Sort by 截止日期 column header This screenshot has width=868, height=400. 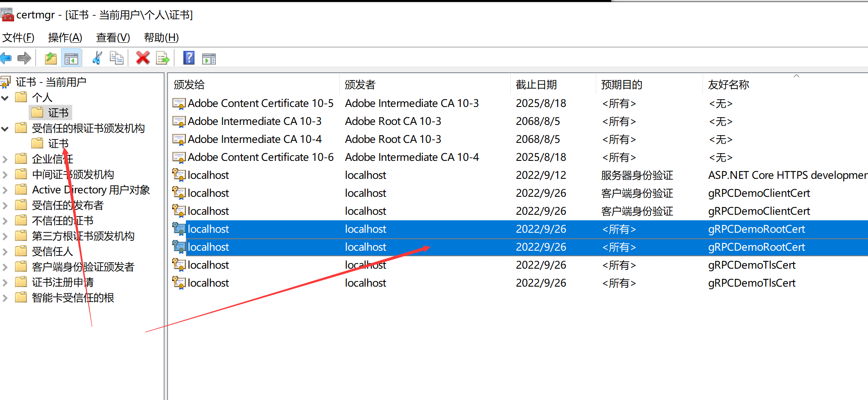(536, 85)
